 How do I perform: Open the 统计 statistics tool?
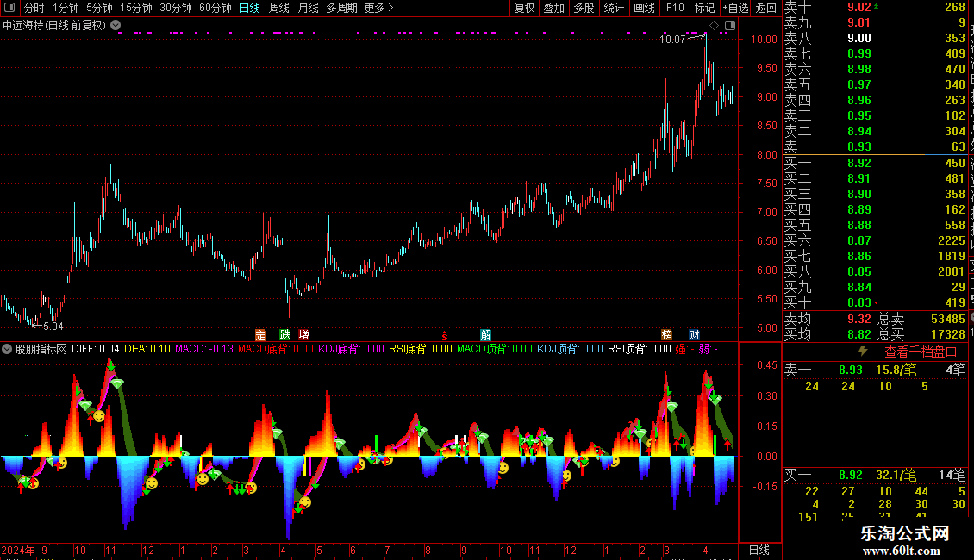pos(614,8)
